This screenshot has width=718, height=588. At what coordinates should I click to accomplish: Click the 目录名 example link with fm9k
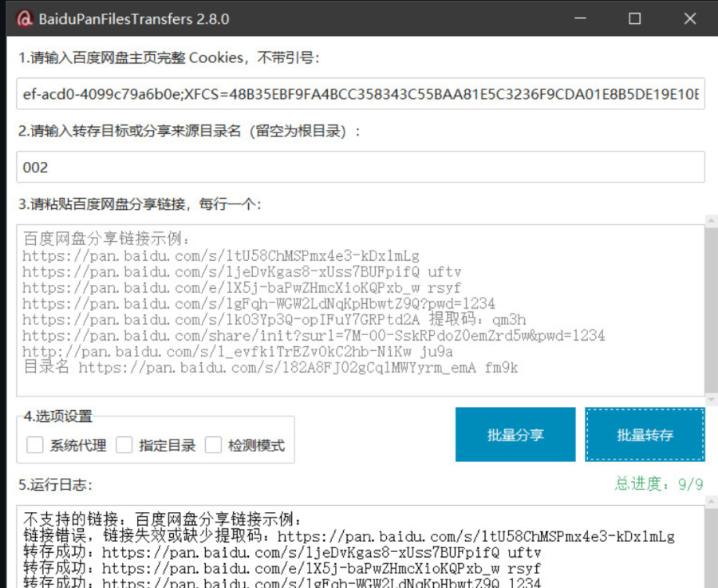click(270, 367)
